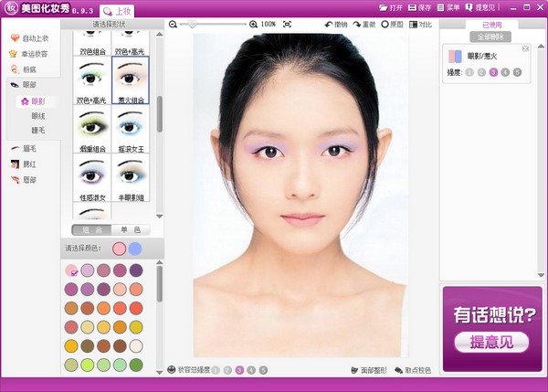This screenshot has width=548, height=392.
Task: Collapse the 眼部 eye section
Action: (x=24, y=85)
